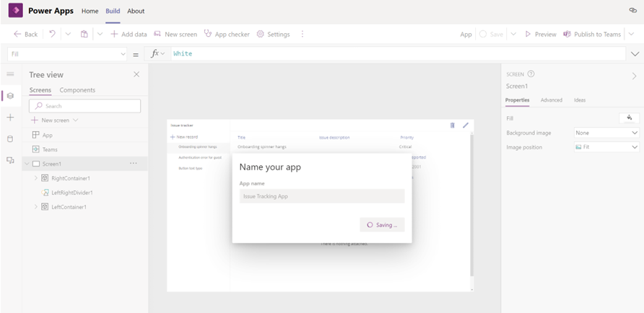Open the Publish to Teams dropdown arrow
Screen dimensions: 644x313
tap(631, 34)
